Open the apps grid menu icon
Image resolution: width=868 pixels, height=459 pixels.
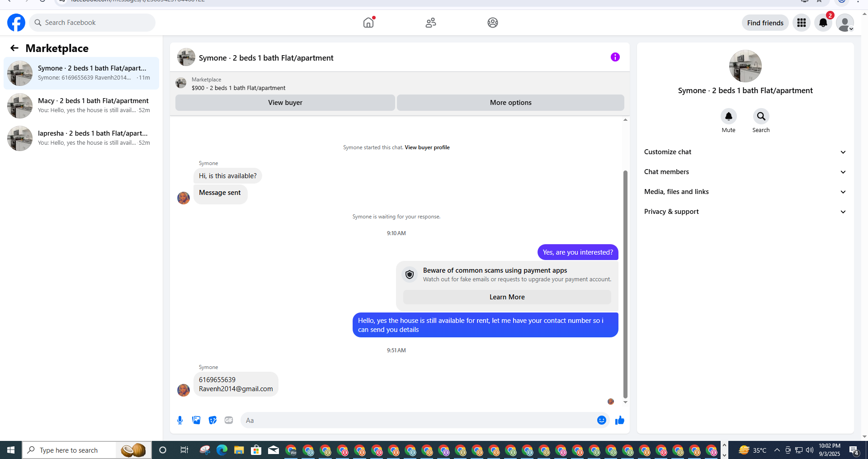pos(802,23)
